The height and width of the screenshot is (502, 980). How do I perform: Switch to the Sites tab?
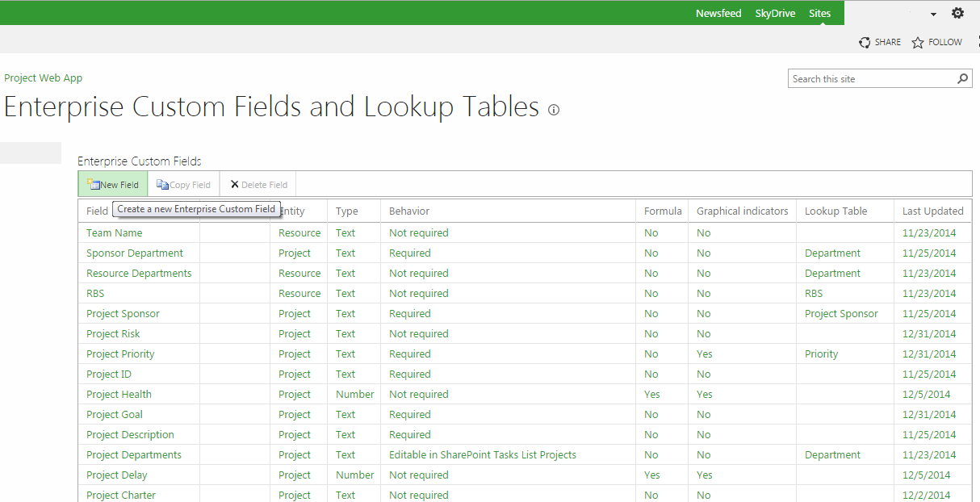click(x=819, y=13)
